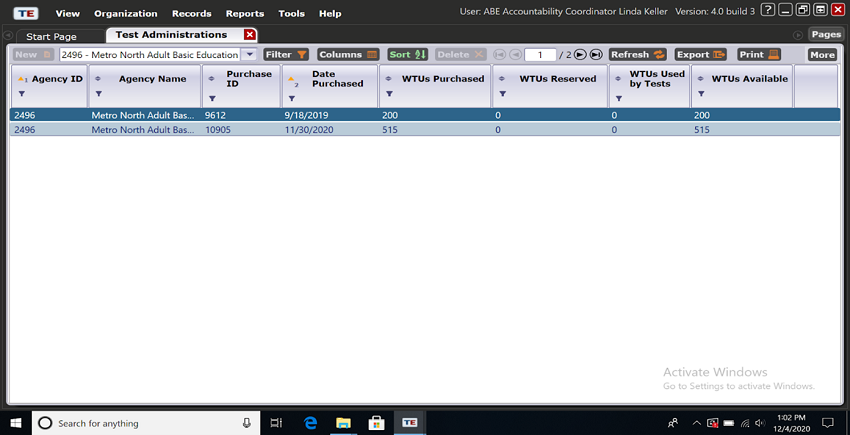Click the help question mark icon
This screenshot has width=850, height=435.
pyautogui.click(x=768, y=10)
